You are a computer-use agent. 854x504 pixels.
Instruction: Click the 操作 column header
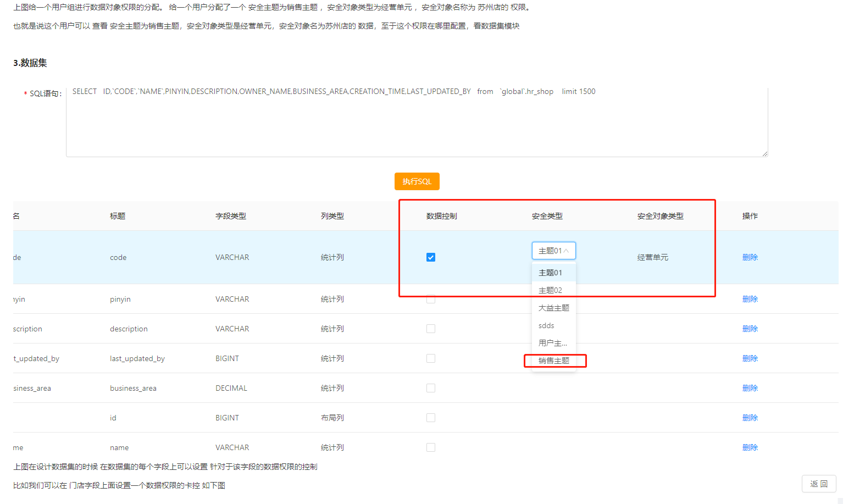pyautogui.click(x=750, y=216)
